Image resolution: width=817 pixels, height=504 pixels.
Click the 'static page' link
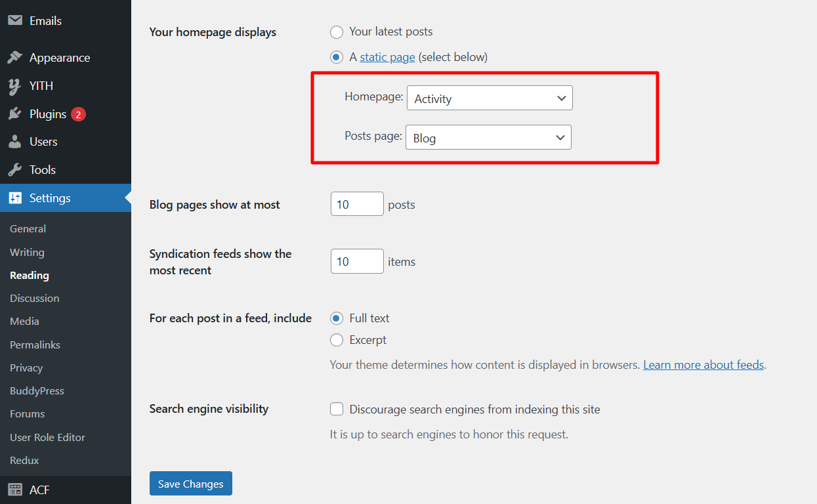coord(387,57)
